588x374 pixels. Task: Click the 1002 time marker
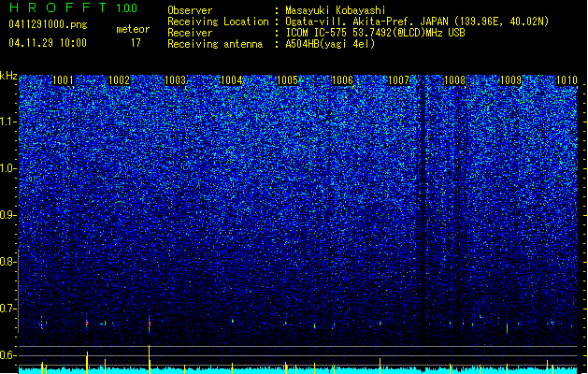(x=119, y=80)
